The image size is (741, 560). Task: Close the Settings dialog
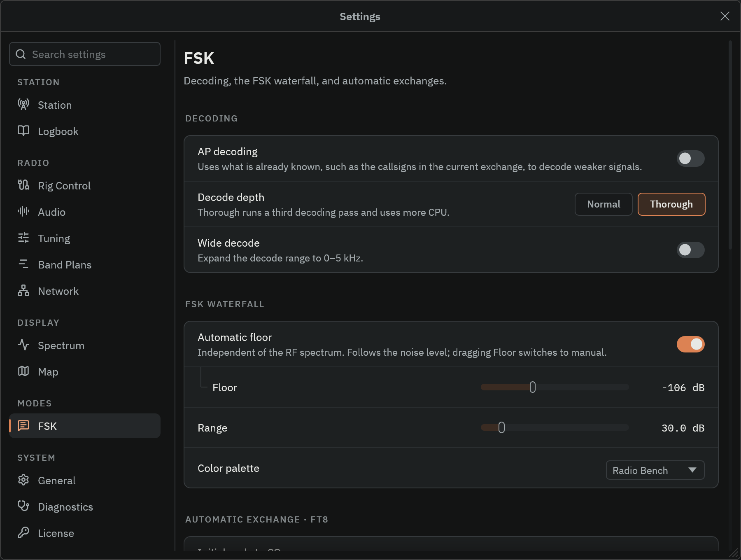pos(725,16)
